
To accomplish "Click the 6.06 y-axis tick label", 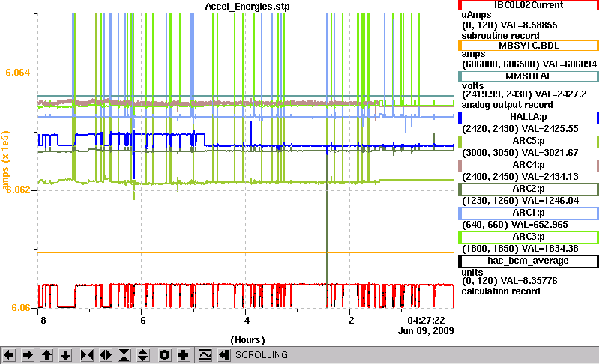I will pos(21,308).
